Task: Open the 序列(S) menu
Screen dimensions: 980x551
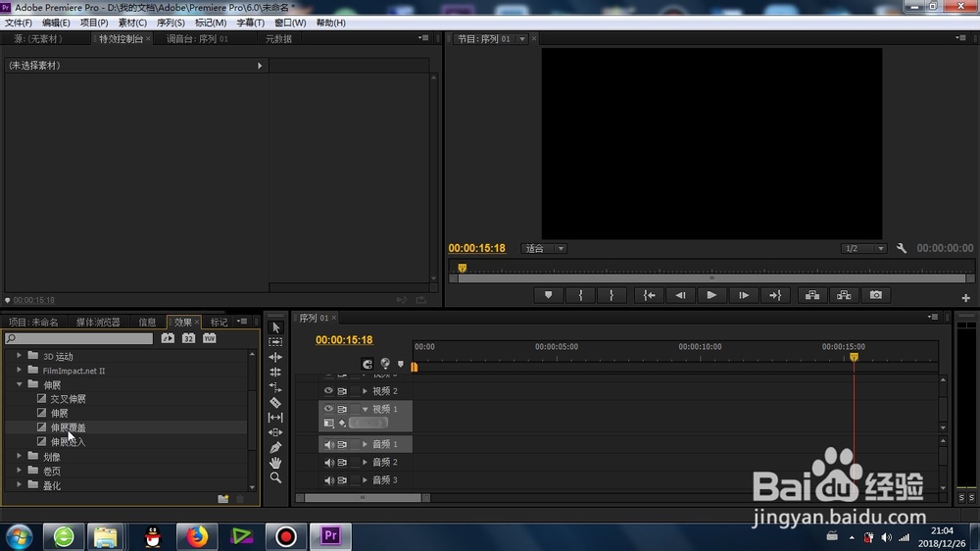Action: click(x=171, y=23)
